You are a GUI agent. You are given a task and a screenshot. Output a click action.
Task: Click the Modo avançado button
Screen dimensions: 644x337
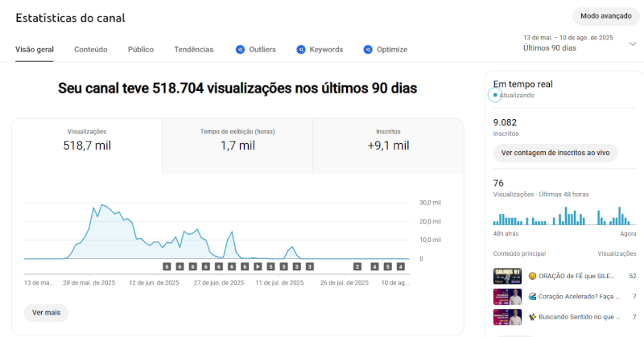pos(606,16)
